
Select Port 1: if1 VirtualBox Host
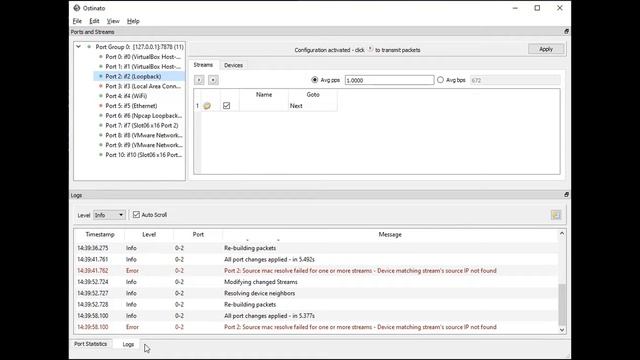(x=143, y=67)
